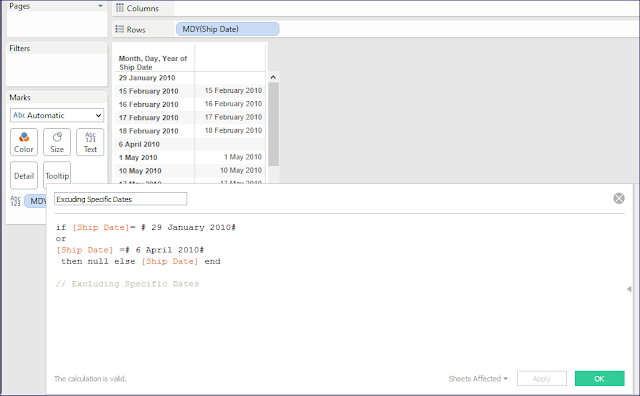This screenshot has width=640, height=396.
Task: Click the Columns shelf icon
Action: pyautogui.click(x=120, y=8)
